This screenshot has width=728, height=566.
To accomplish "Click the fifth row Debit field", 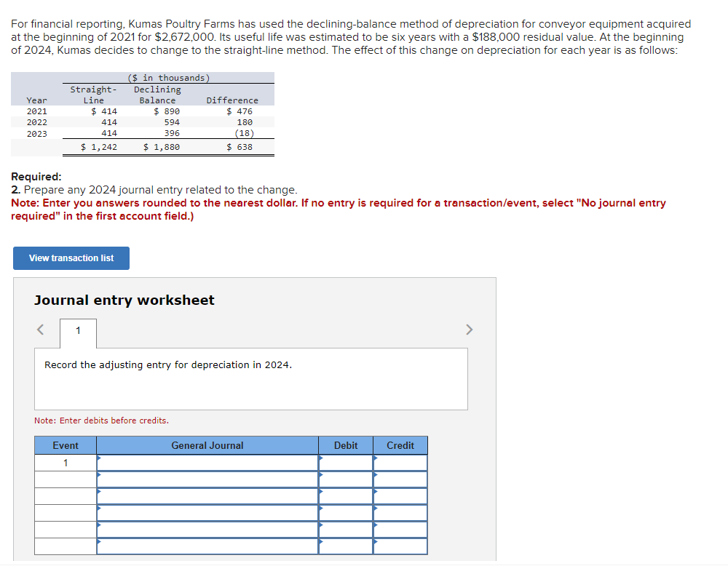I will pos(346,530).
